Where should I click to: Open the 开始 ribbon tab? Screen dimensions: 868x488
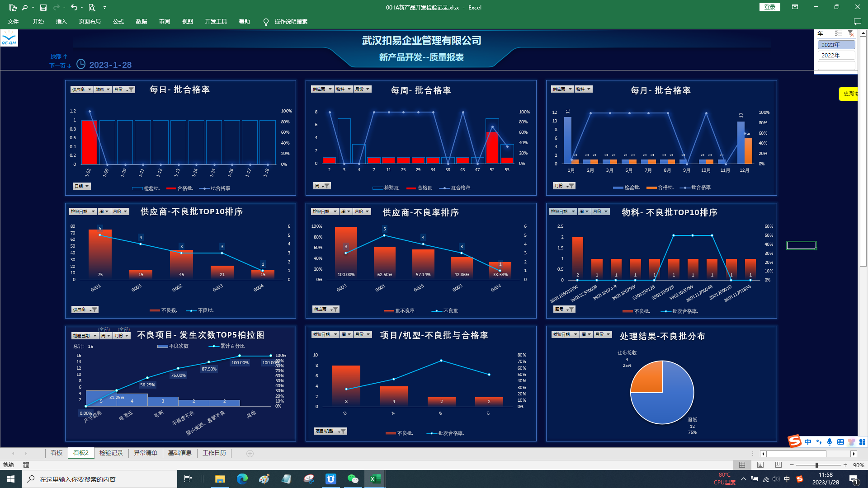(x=38, y=22)
